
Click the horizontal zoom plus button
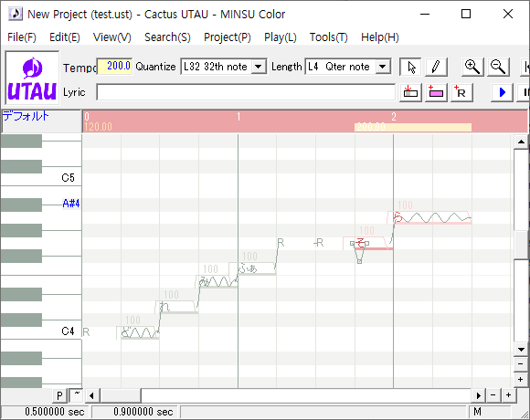508,395
